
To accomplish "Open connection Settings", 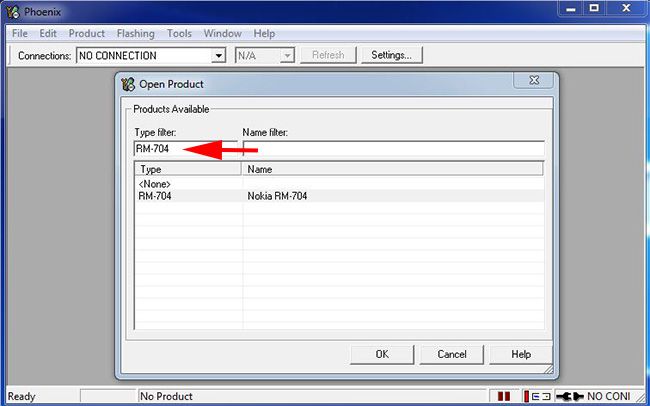I will click(391, 55).
